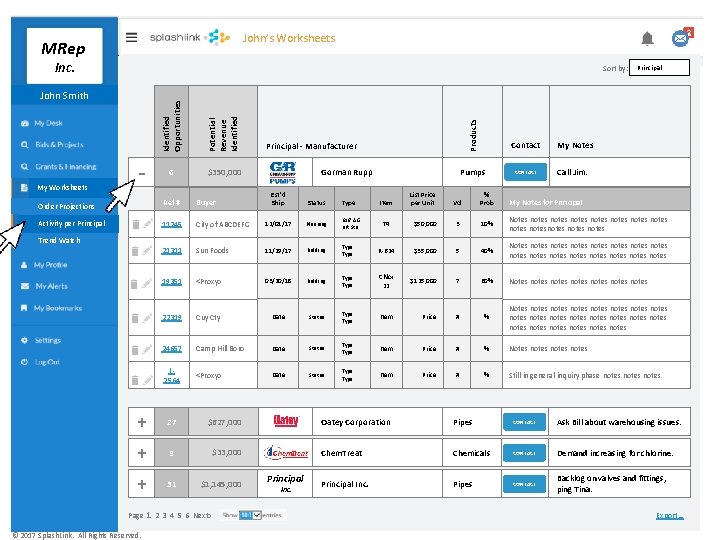Delete the Camp Hill Boro row
The height and width of the screenshot is (540, 720).
coord(135,350)
